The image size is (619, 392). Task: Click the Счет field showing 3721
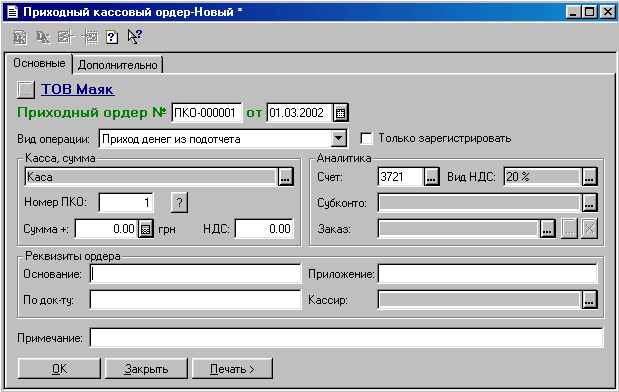coord(401,177)
